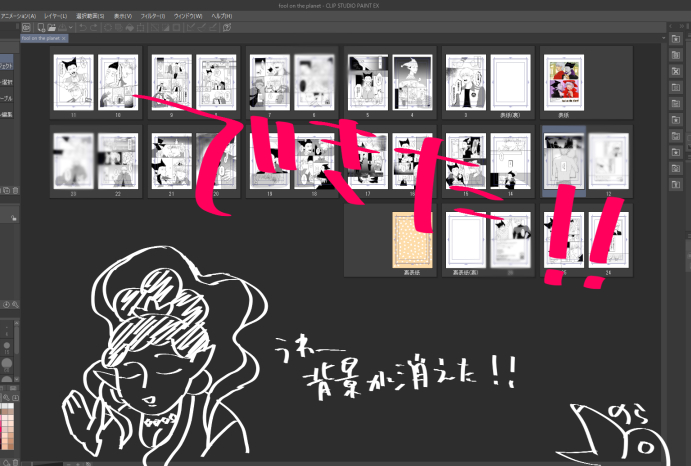This screenshot has height=466, width=691.
Task: Open CLIP STUDIO launcher icon in toolbar
Action: (26, 27)
